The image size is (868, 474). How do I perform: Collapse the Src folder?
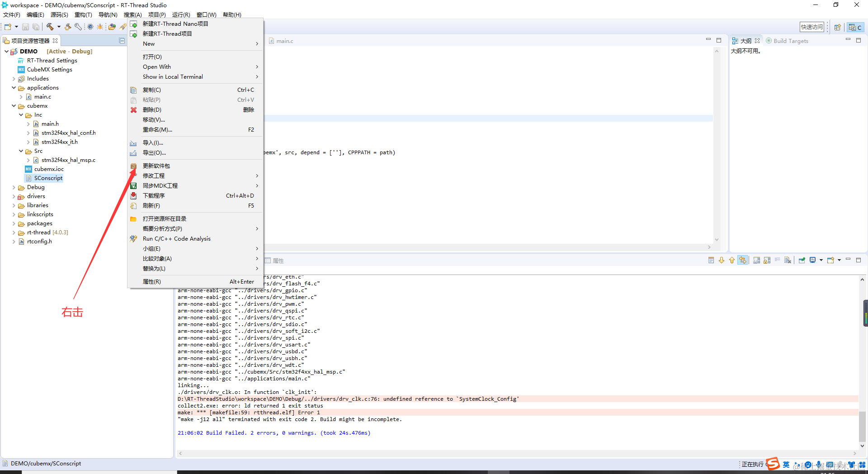[x=21, y=151]
